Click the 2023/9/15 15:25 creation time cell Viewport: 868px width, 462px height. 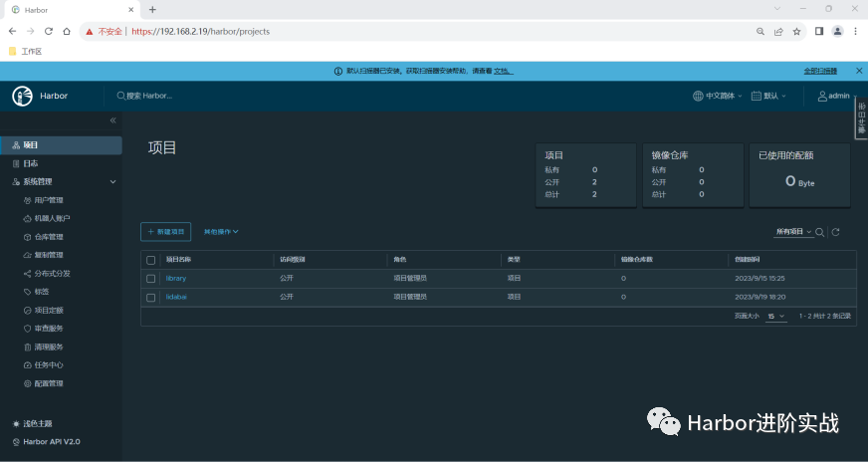[x=759, y=278]
